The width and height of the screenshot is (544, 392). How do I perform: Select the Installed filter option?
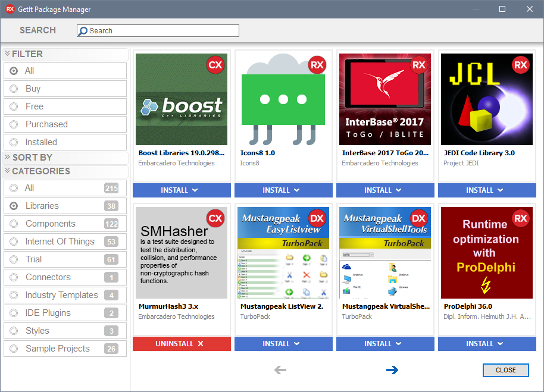65,142
